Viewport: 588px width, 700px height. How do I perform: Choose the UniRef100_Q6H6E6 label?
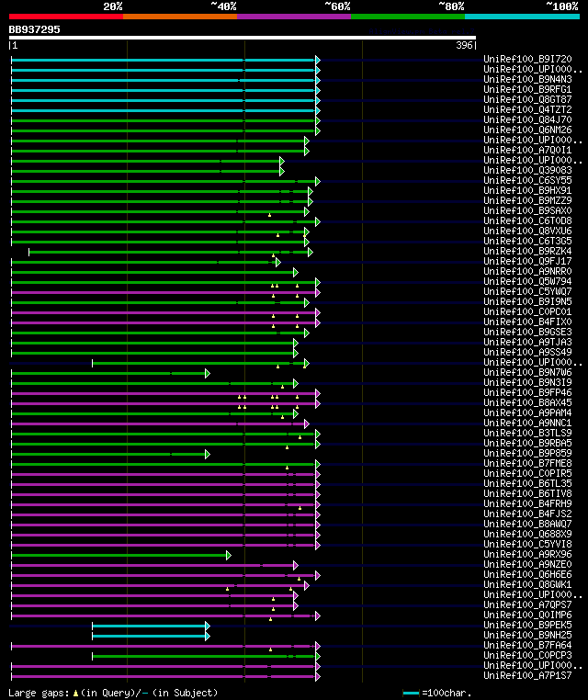[527, 574]
